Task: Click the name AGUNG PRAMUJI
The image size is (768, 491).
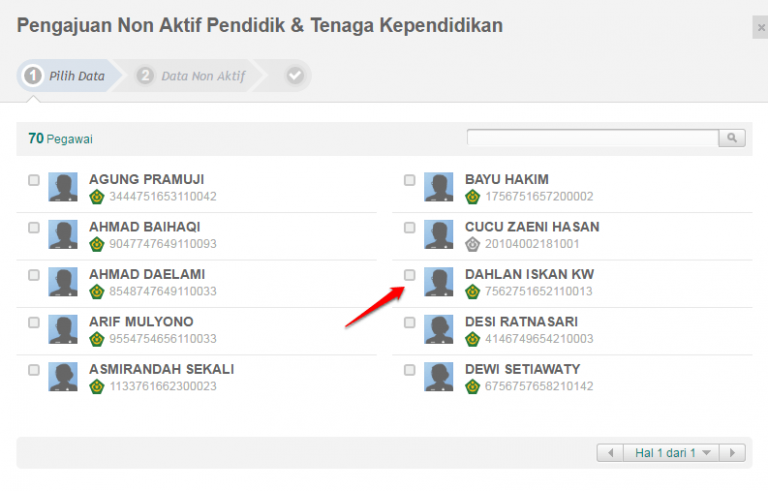Action: click(x=146, y=179)
